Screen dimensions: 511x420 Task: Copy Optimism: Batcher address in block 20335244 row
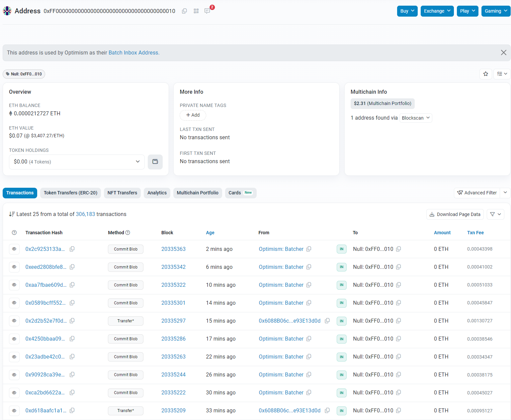309,374
